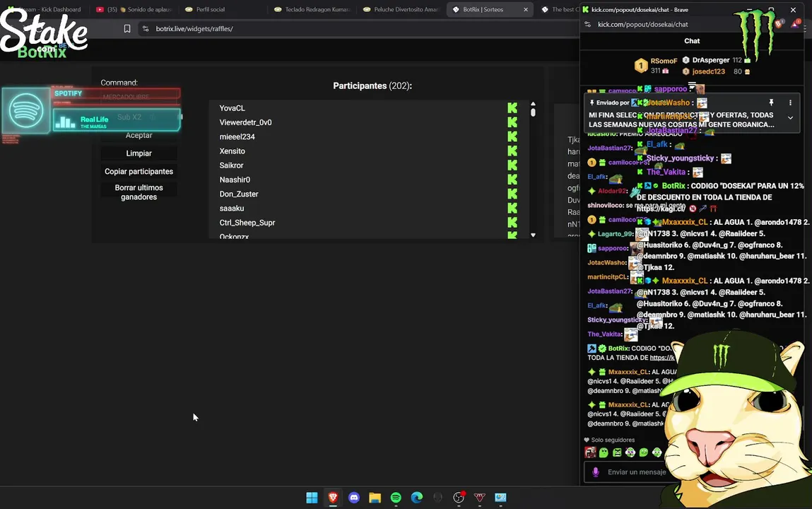Click RSomoF in the gift leaderboard
The width and height of the screenshot is (812, 509).
coord(664,61)
